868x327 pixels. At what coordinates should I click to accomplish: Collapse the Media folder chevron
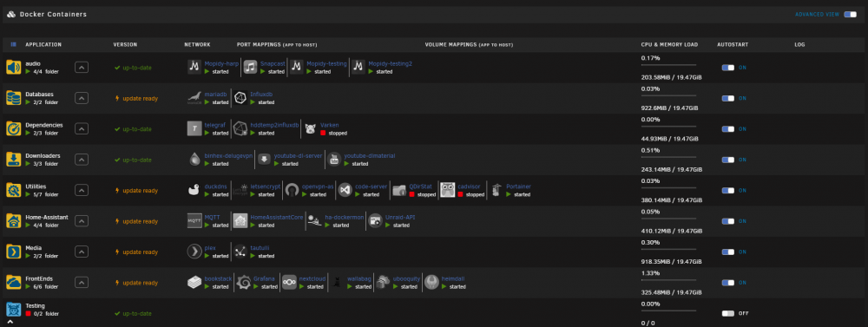click(x=82, y=252)
